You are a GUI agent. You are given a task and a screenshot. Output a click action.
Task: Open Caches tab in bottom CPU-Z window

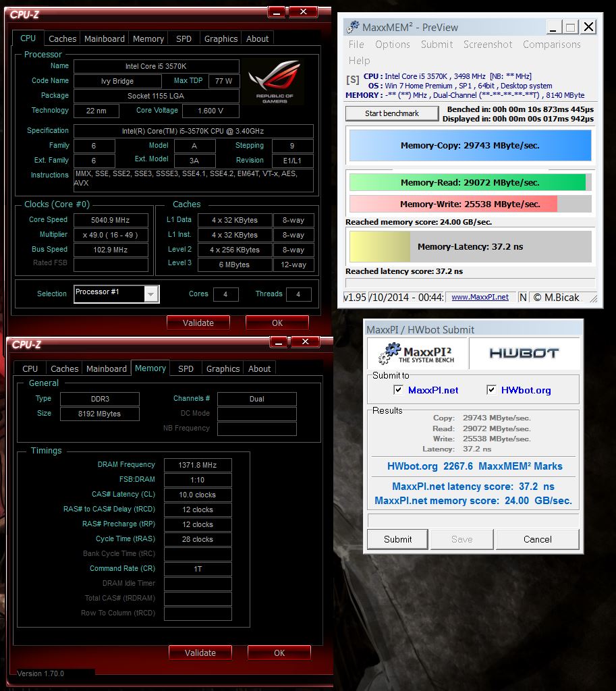coord(64,368)
